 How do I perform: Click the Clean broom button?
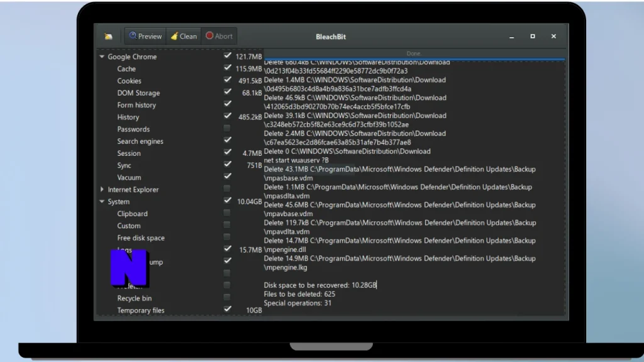coord(184,36)
